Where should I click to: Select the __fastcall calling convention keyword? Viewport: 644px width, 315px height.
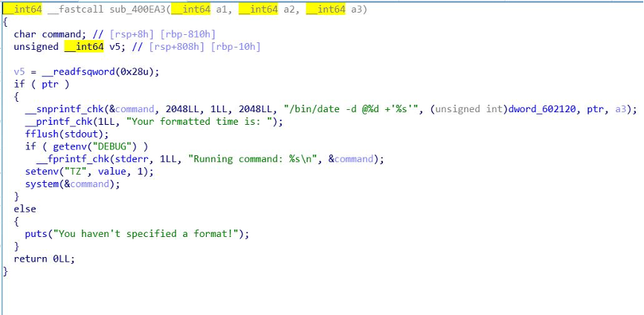click(76, 10)
